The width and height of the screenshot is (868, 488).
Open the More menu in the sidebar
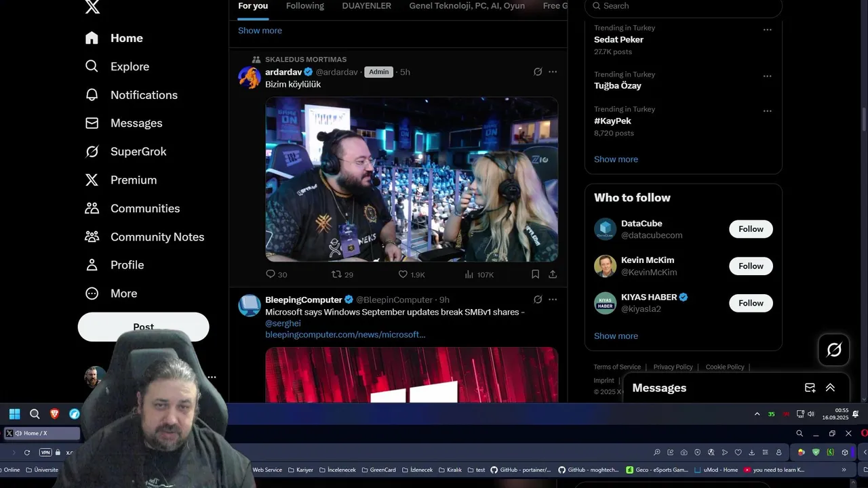click(111, 293)
